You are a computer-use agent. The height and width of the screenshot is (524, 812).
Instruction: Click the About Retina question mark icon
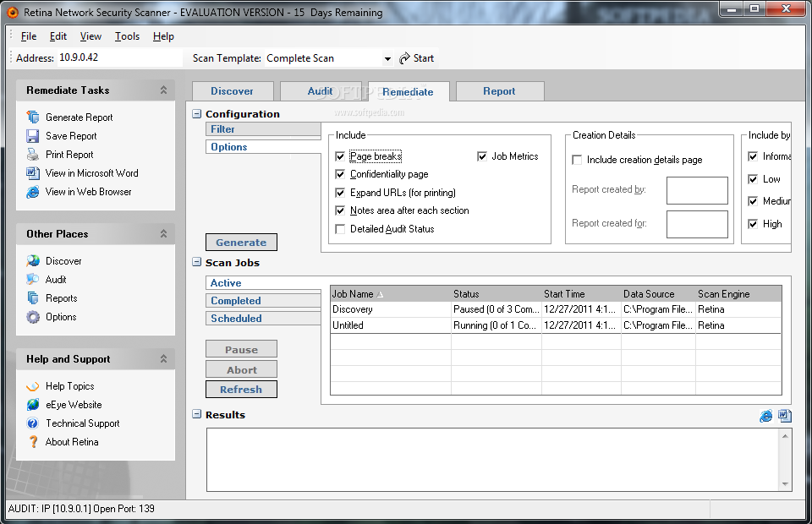33,442
